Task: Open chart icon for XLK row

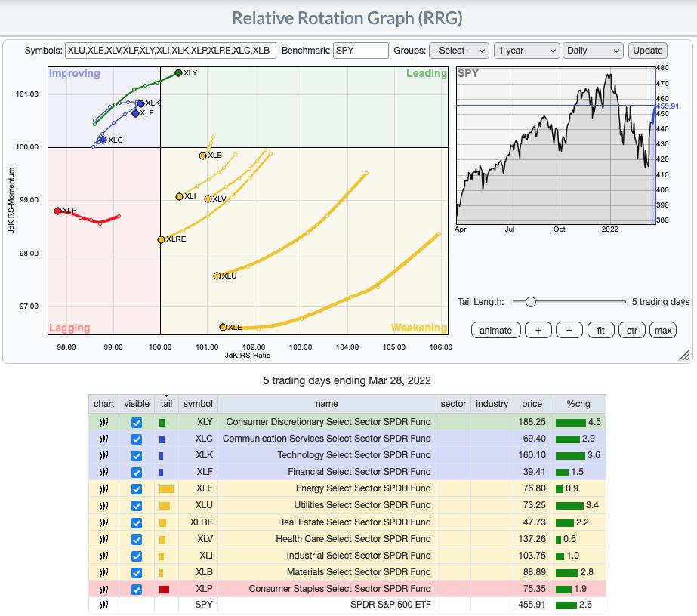Action: 103,455
